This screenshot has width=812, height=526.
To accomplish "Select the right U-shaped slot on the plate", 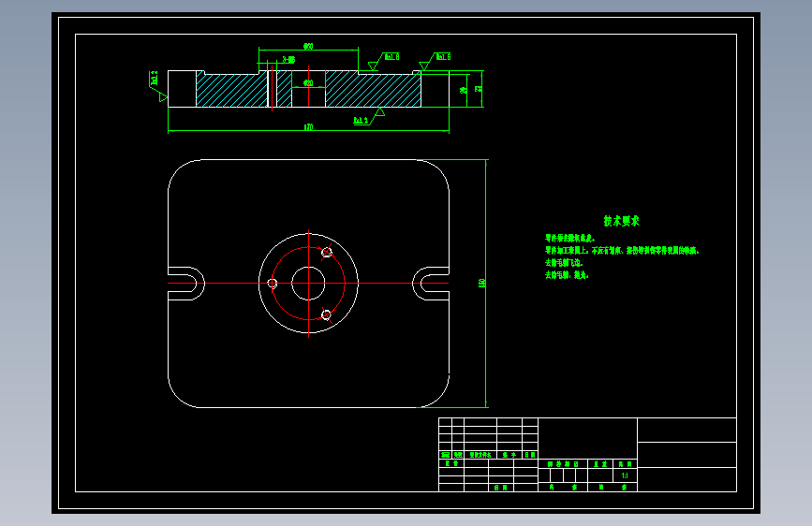I will 431,284.
